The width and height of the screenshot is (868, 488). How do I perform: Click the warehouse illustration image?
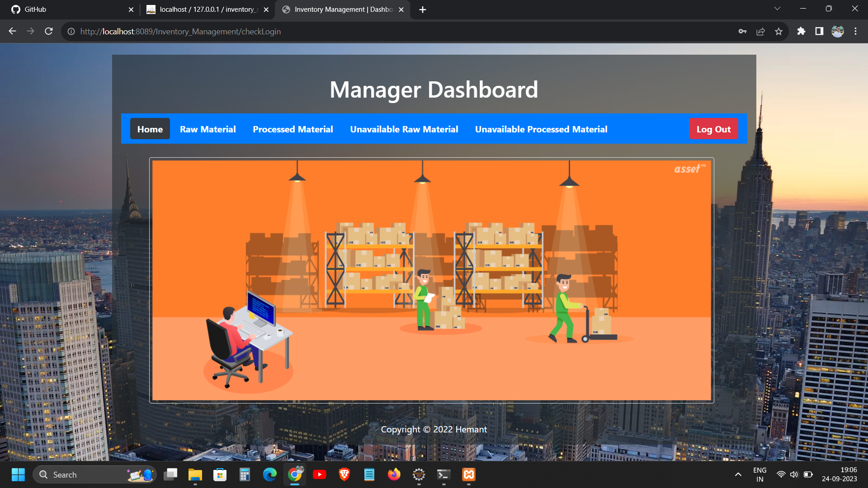(431, 280)
